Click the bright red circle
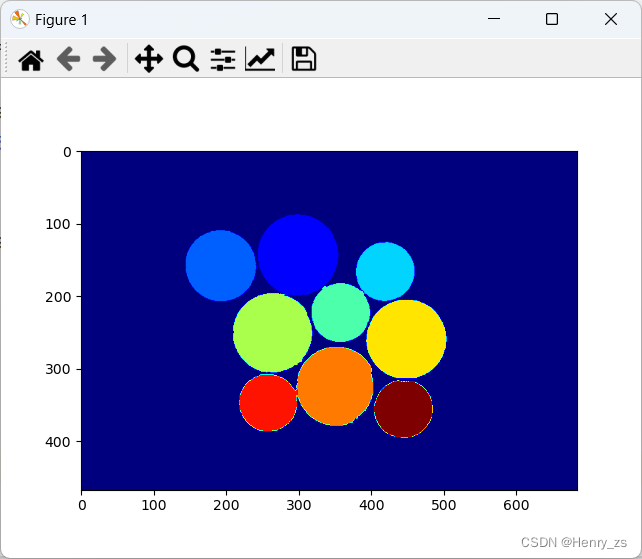This screenshot has height=559, width=642. [268, 403]
